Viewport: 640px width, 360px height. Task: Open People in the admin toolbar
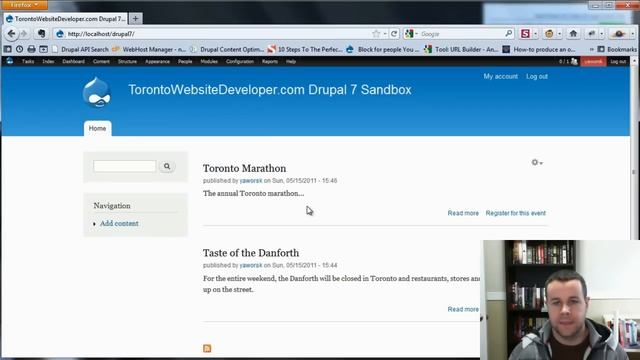[x=185, y=62]
